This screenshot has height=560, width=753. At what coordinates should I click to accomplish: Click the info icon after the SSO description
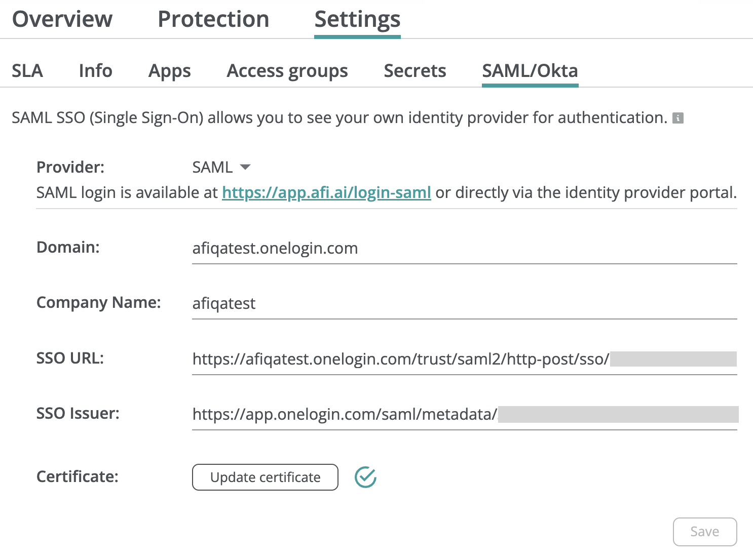[677, 118]
